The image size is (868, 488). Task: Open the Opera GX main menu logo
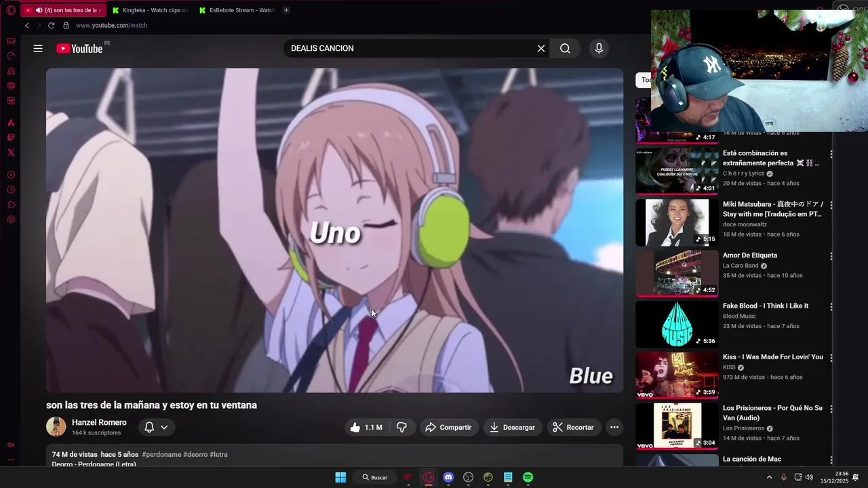click(x=11, y=10)
